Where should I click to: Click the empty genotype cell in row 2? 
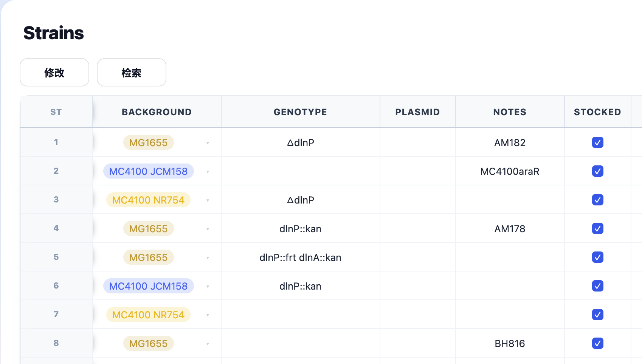301,171
